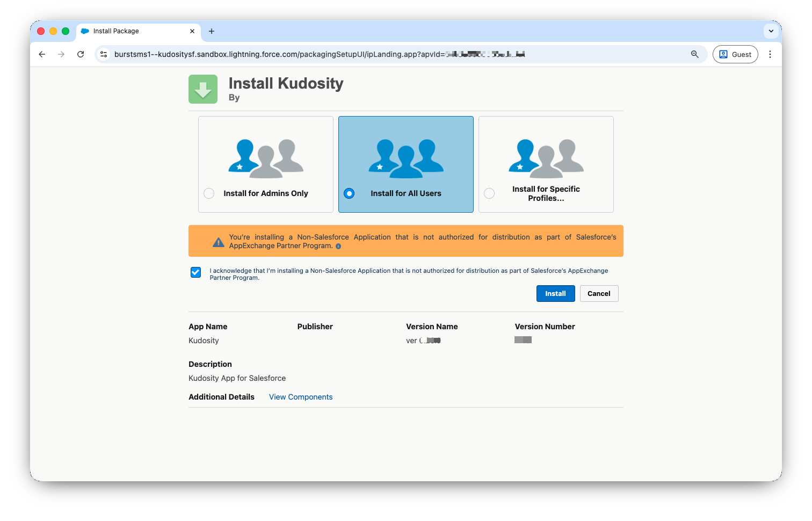812x521 pixels.
Task: Click the All Users group icon
Action: (x=406, y=158)
